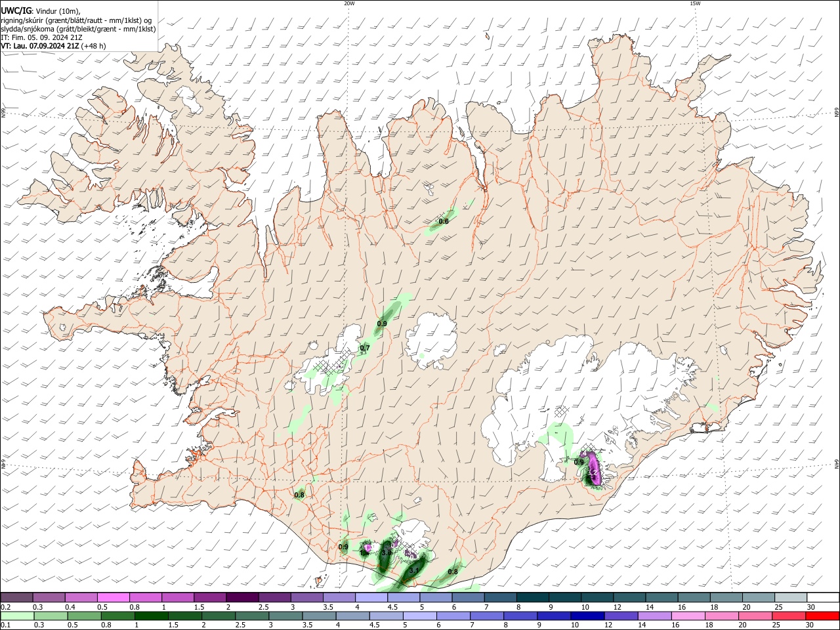This screenshot has height=630, width=840.
Task: Click the 0.9 value directly above the 0.7 label
Action: coord(382,324)
